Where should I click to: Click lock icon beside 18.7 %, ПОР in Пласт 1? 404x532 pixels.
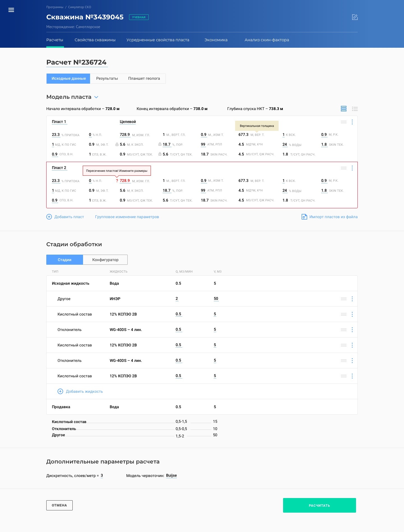160,144
